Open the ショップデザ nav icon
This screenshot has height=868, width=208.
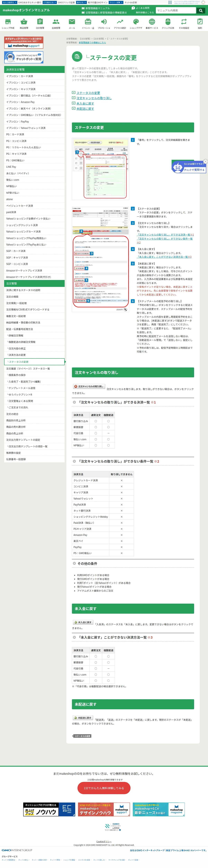coord(136,24)
